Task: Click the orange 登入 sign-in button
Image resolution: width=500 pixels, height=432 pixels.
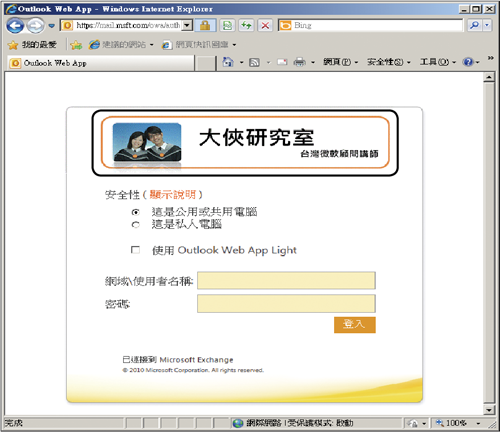Action: point(355,325)
